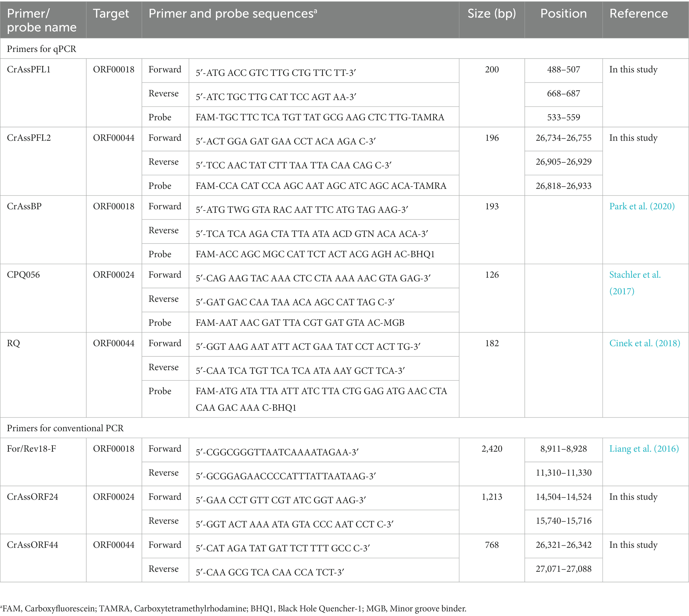Screen dimensions: 689x616
Task: Select probe FAM-CCA CAT CCA AGC AAT AGC ATC AGC ACA-TAMRA
Action: 321,186
